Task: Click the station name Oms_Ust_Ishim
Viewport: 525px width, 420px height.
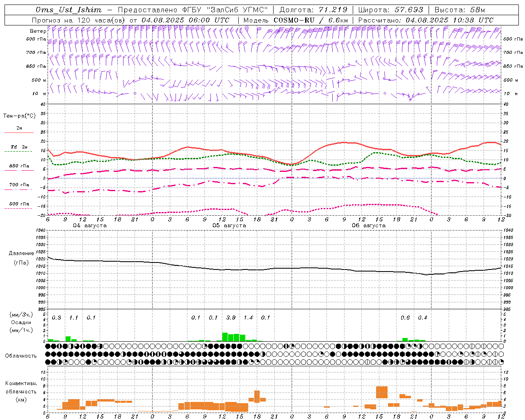Action: point(69,10)
